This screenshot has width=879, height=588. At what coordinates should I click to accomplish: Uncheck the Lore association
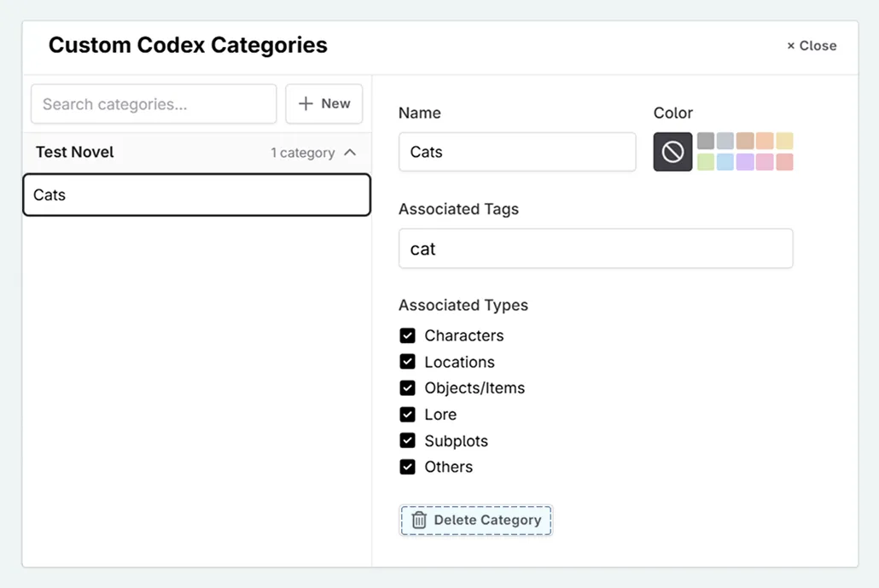click(x=407, y=414)
